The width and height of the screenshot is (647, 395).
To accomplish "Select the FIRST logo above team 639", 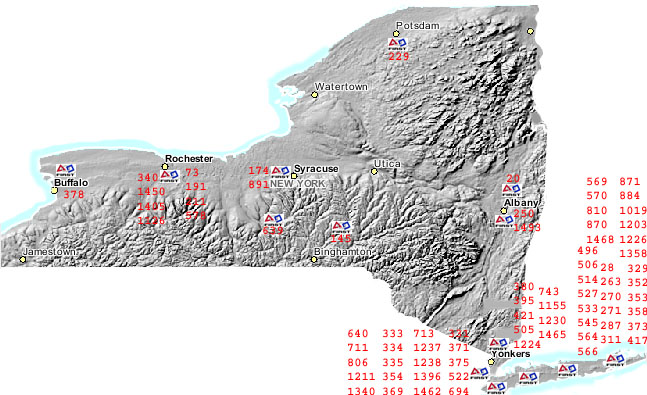I will 273,220.
